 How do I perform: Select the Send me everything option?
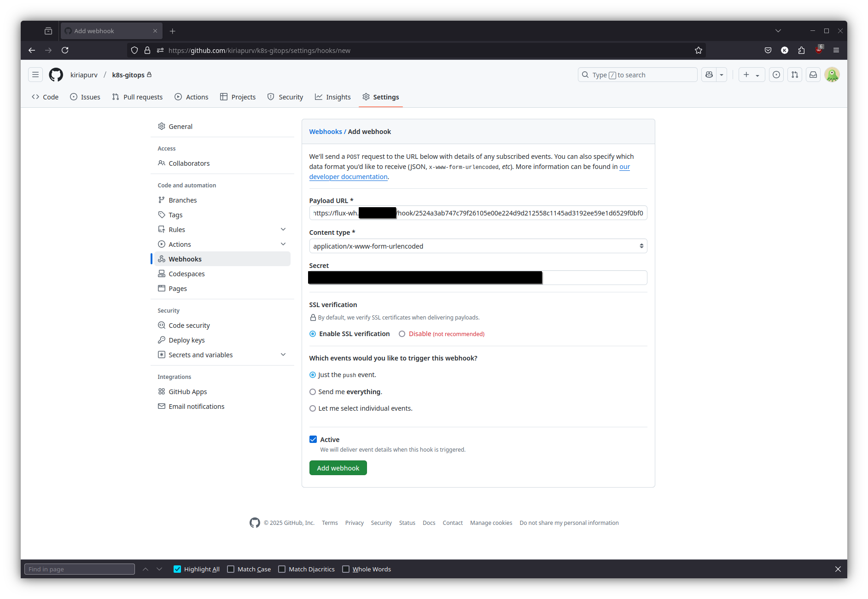(313, 392)
